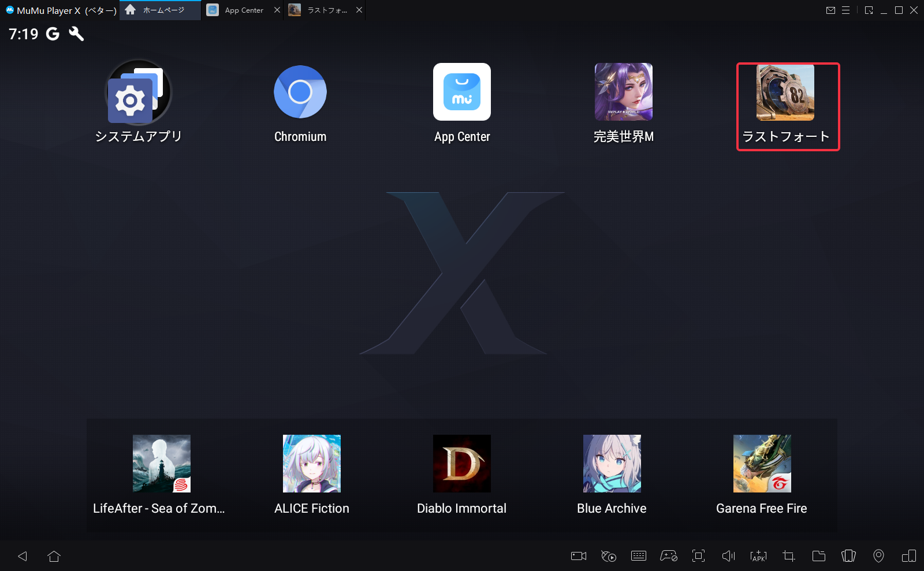Open the システムアプリ folder
The image size is (924, 571).
(x=139, y=92)
